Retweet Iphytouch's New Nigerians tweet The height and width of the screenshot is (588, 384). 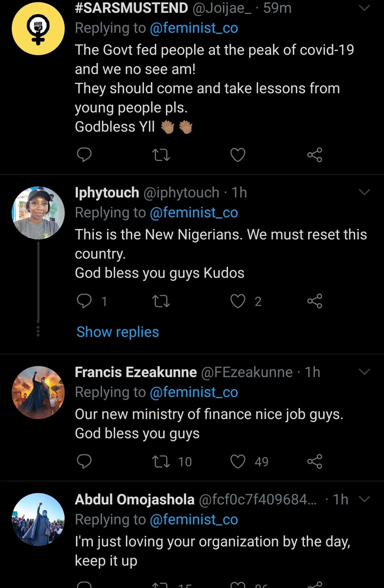pos(161,301)
